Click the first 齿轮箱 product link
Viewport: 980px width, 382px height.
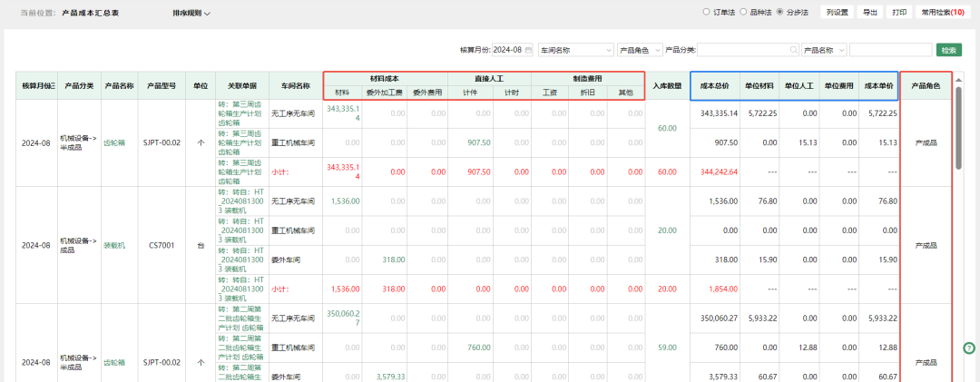tap(114, 142)
